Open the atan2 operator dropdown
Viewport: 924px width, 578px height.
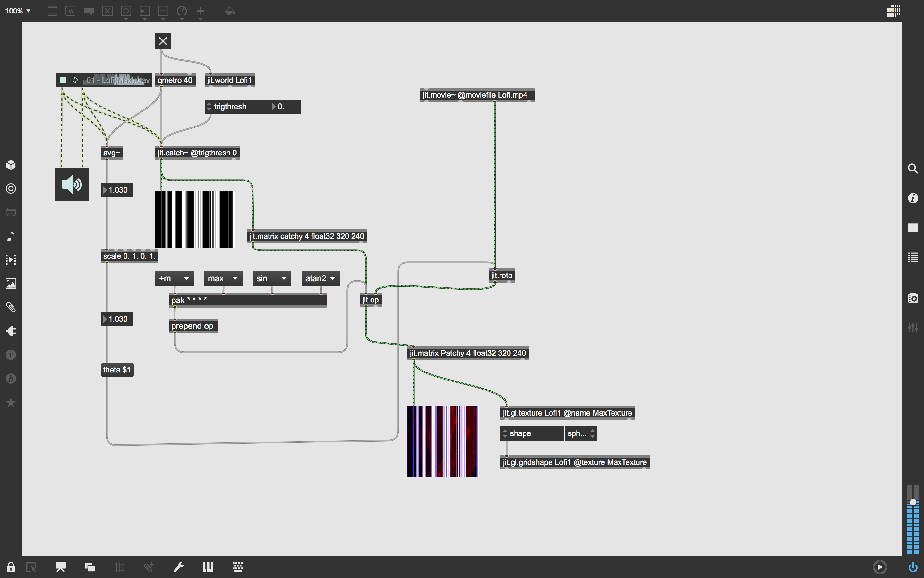pos(321,278)
